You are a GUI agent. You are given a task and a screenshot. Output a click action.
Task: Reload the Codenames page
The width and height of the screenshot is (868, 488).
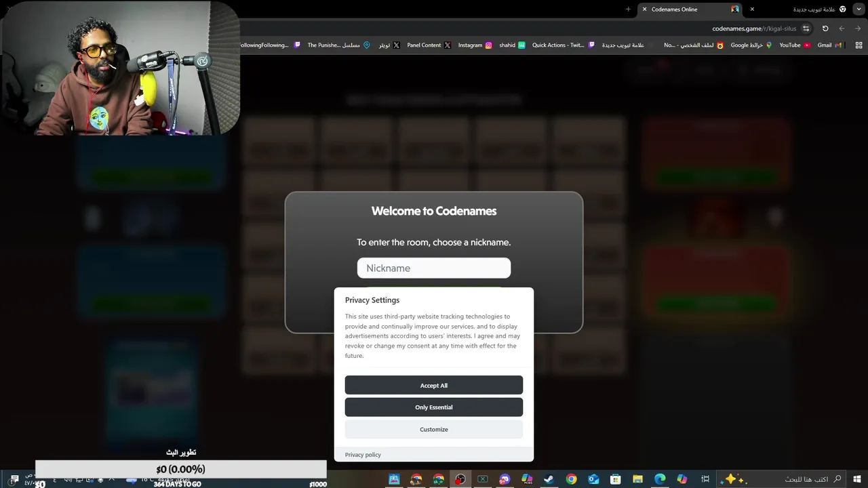pos(825,28)
